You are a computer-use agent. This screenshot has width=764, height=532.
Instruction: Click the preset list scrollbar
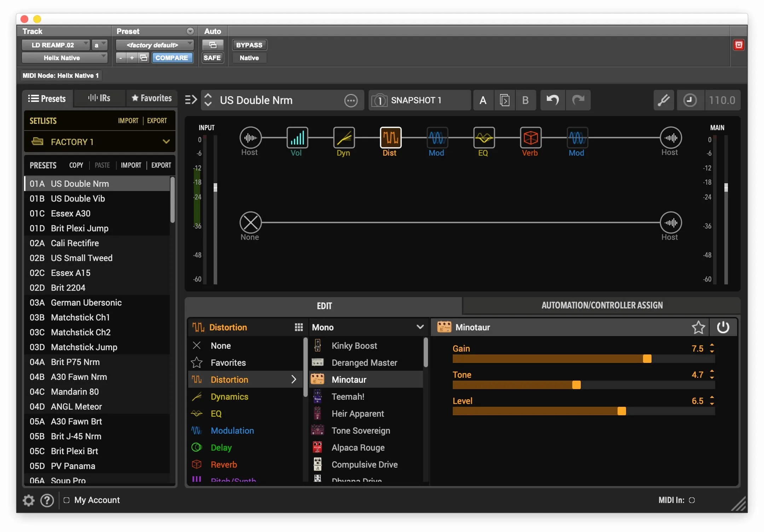pos(173,200)
